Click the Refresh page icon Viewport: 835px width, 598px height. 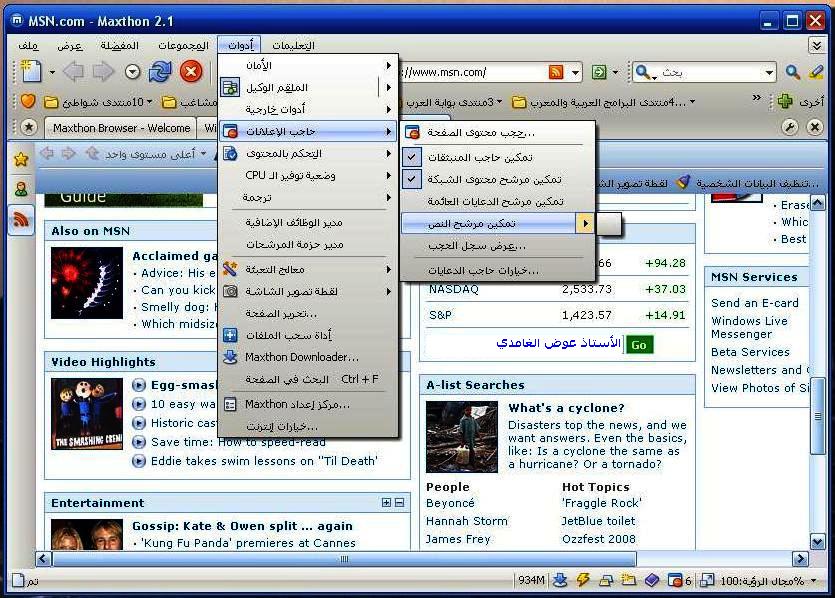pos(160,71)
